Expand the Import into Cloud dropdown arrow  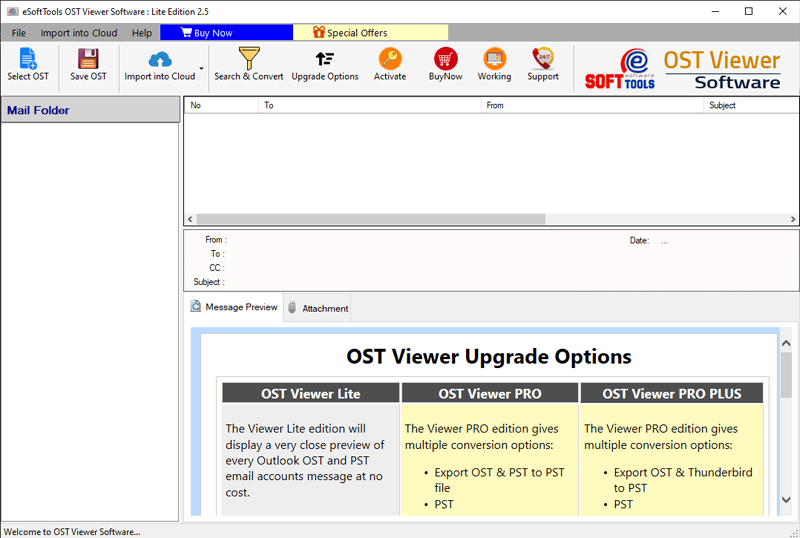pyautogui.click(x=202, y=68)
